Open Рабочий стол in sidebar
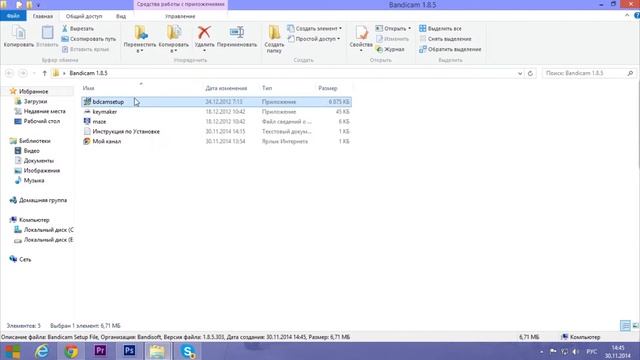640x360 pixels. 37,121
